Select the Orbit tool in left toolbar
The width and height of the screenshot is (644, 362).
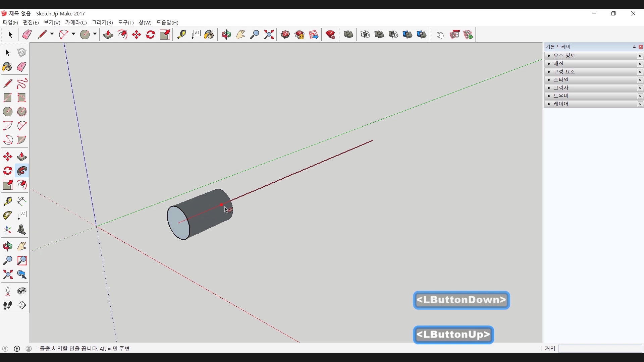coord(7,246)
